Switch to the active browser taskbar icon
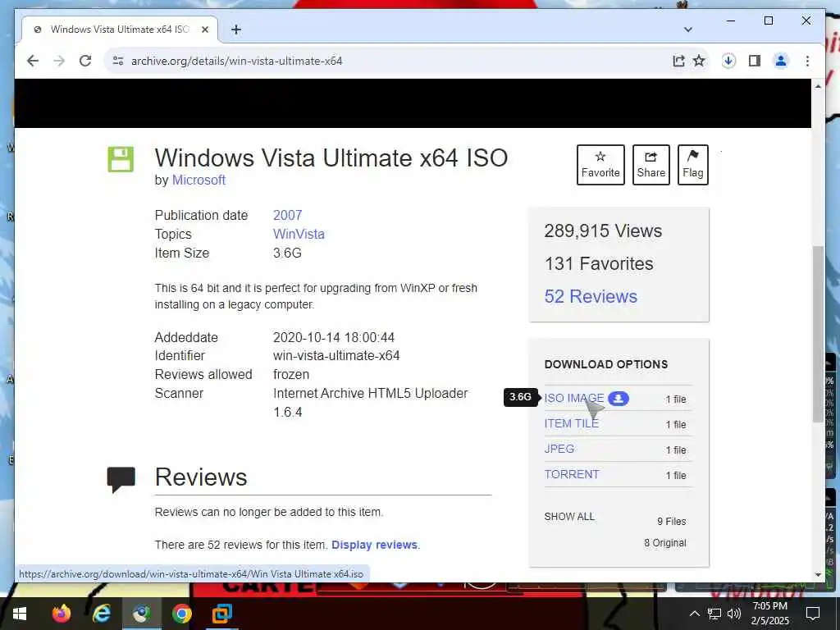 coord(141,614)
